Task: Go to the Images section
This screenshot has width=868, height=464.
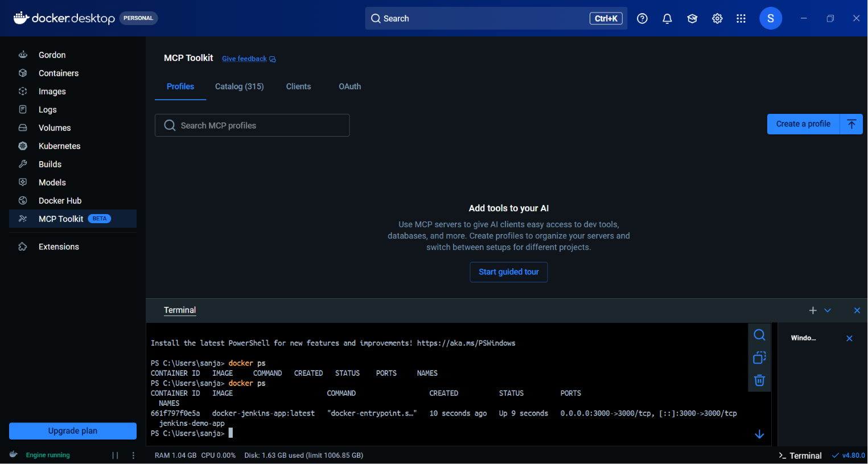Action: (73, 91)
